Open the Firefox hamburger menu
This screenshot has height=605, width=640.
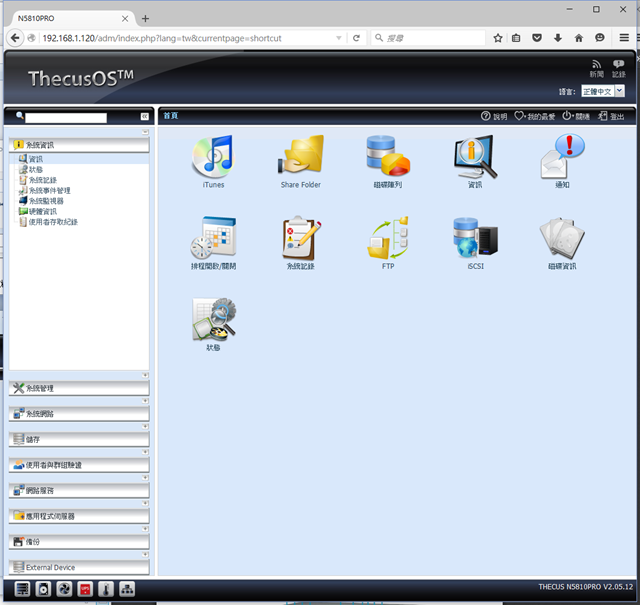pos(624,38)
